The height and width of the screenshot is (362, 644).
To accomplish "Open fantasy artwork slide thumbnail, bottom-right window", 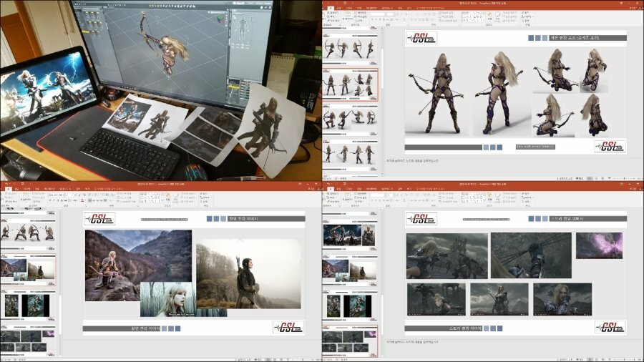I will tap(350, 305).
